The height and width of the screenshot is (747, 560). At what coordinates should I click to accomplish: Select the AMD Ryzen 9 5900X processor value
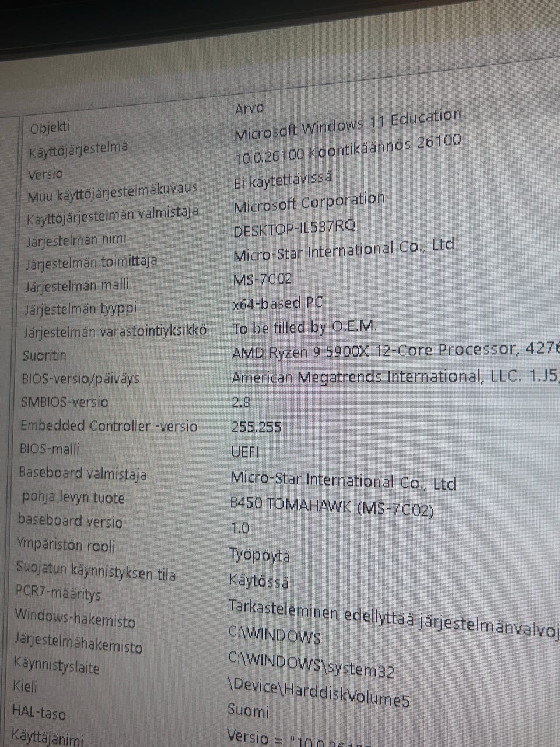(395, 351)
